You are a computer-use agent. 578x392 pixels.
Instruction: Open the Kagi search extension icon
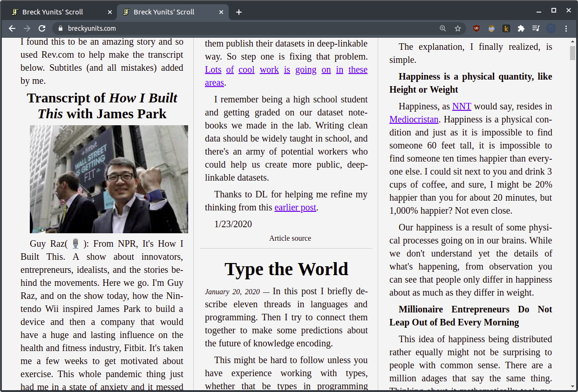point(506,28)
